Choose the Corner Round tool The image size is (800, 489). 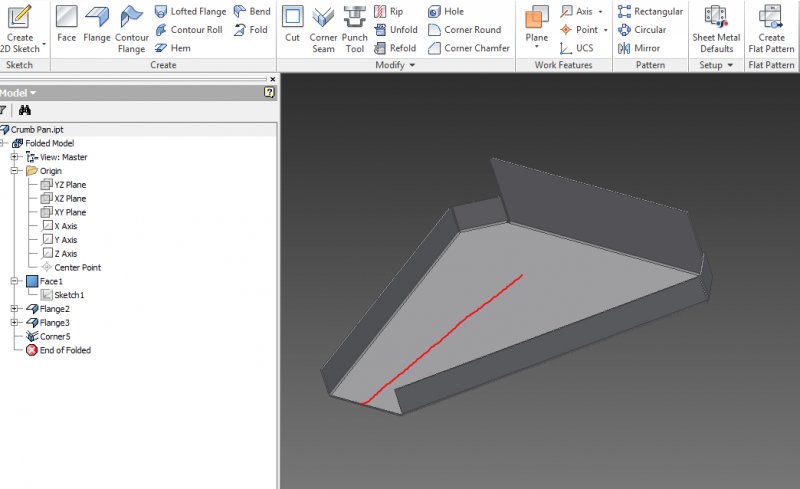(x=465, y=30)
